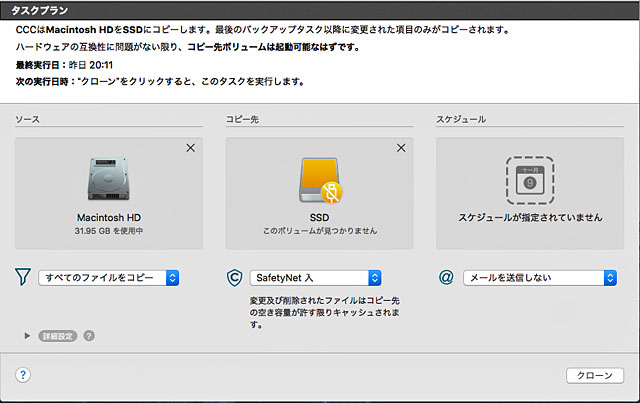
Task: Open help with the blue question mark
Action: click(23, 375)
